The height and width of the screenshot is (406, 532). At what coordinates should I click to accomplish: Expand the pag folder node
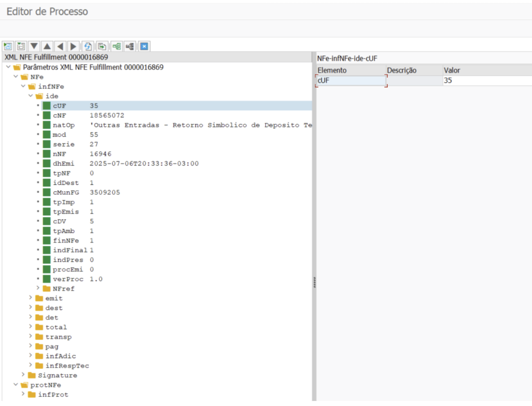(31, 346)
